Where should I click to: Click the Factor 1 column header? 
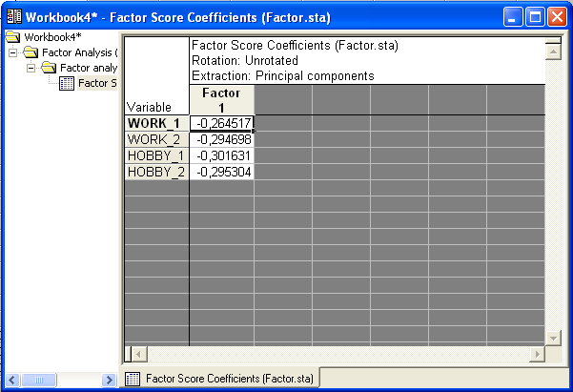221,100
